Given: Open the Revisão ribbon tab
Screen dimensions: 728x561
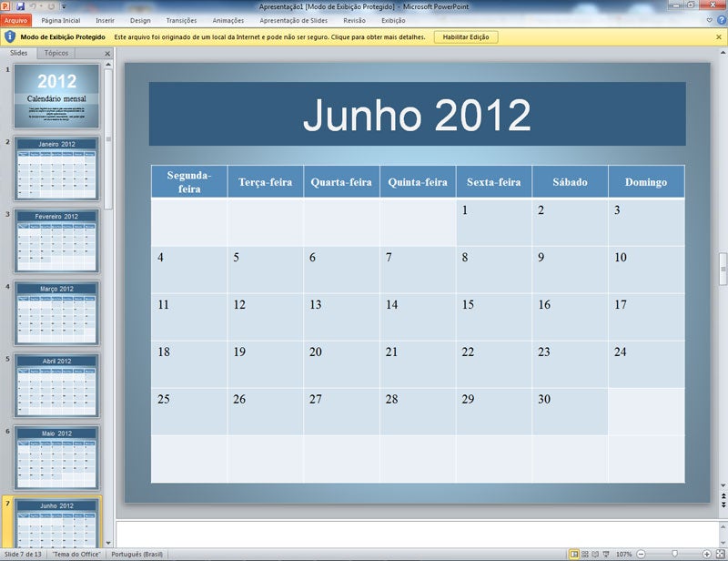Looking at the screenshot, I should click(354, 20).
